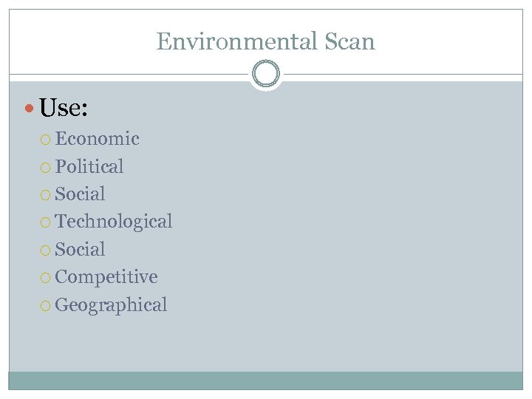Click the hollow bullet beside Technological
Viewport: 532px width, 399px height.
pyautogui.click(x=46, y=222)
